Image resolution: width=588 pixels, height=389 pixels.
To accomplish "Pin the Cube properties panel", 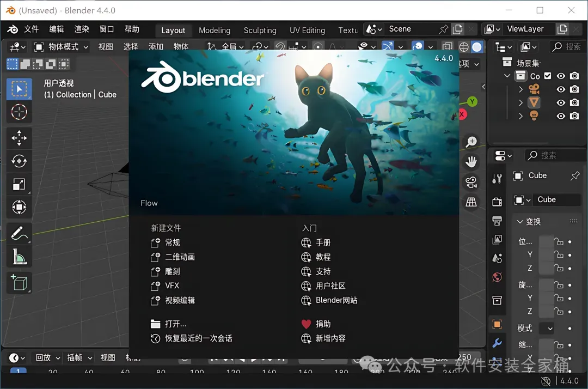I will click(x=575, y=175).
